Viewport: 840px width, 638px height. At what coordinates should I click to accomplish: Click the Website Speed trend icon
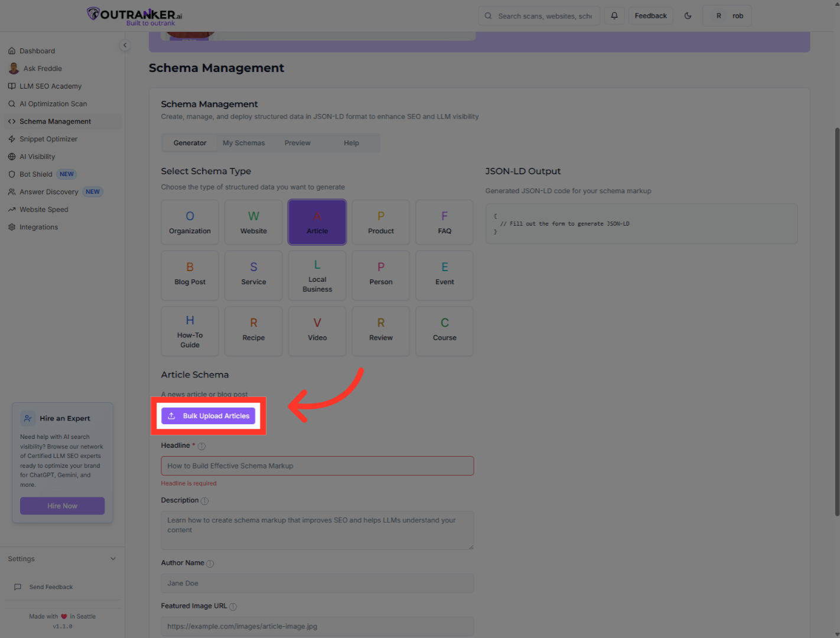tap(12, 210)
